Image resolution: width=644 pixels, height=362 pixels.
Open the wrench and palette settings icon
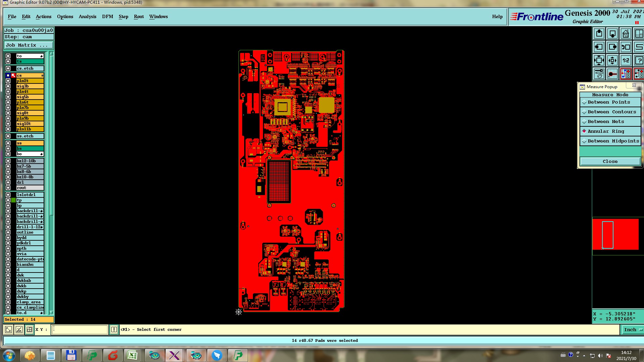[x=599, y=74]
